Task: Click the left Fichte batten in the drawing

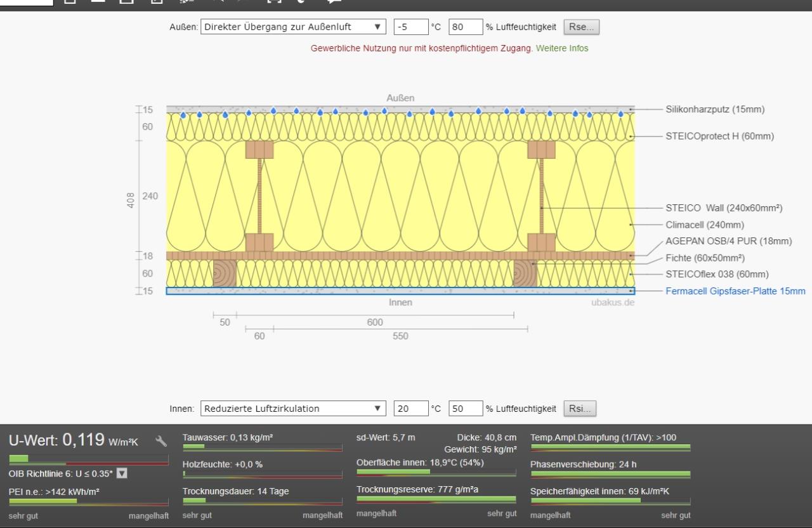Action: [225, 274]
